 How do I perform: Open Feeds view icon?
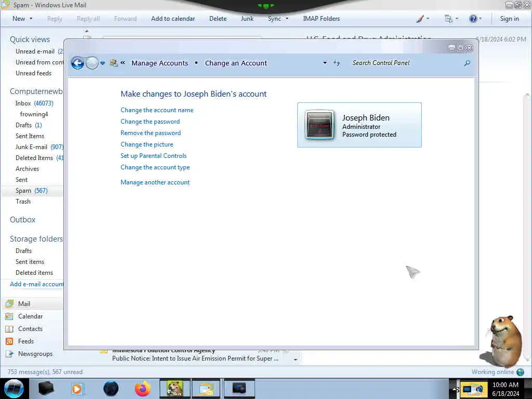(9, 341)
